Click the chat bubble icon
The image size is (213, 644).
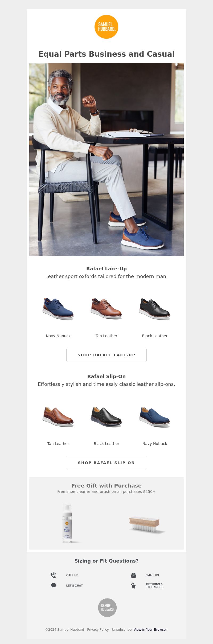tap(54, 585)
